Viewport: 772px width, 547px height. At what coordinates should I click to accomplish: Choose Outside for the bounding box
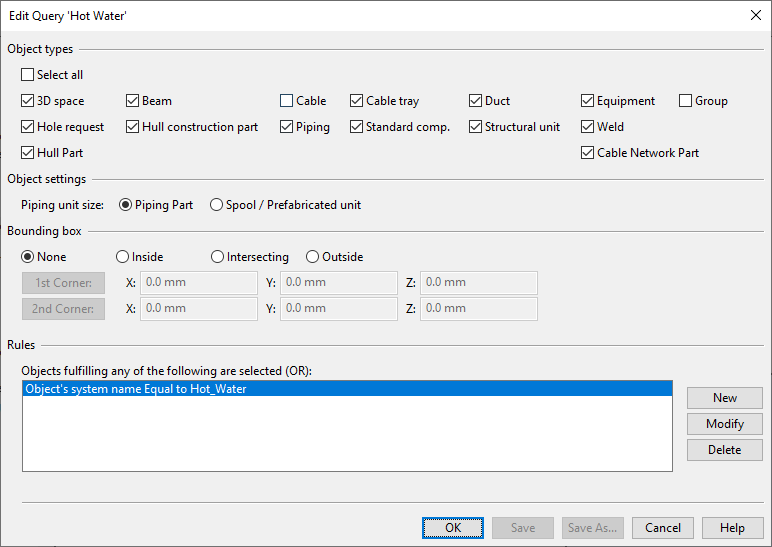[313, 257]
